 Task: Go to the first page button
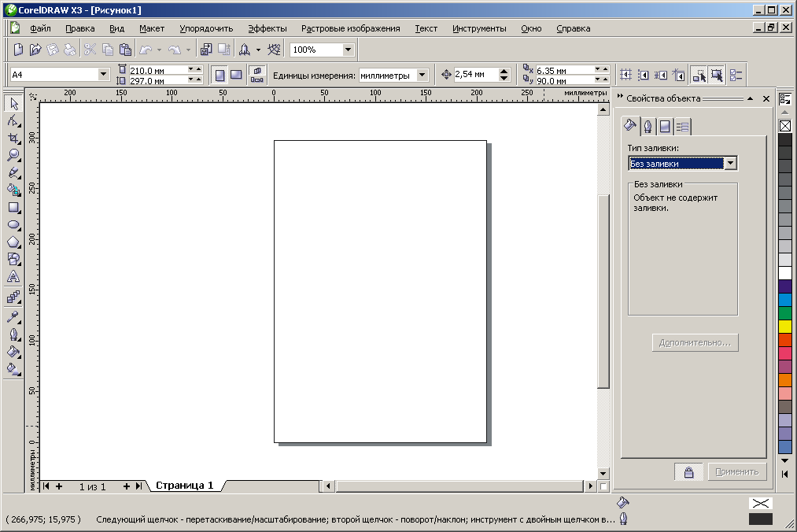46,486
